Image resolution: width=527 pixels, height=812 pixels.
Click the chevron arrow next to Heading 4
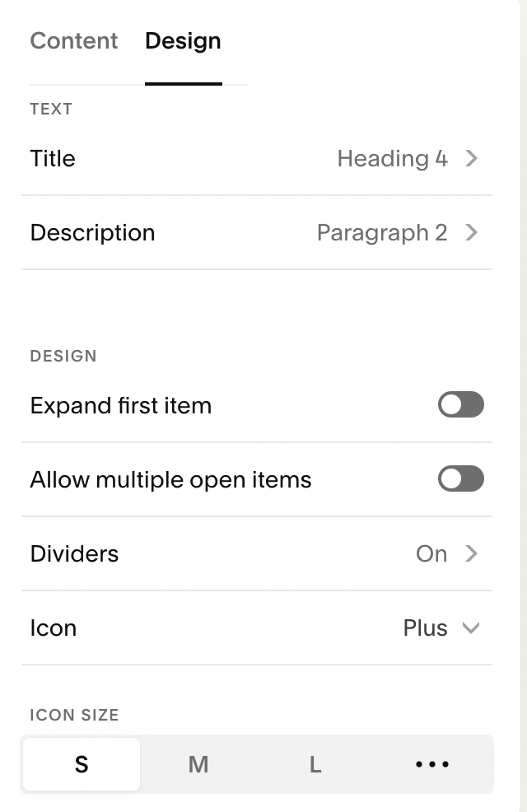pyautogui.click(x=471, y=158)
